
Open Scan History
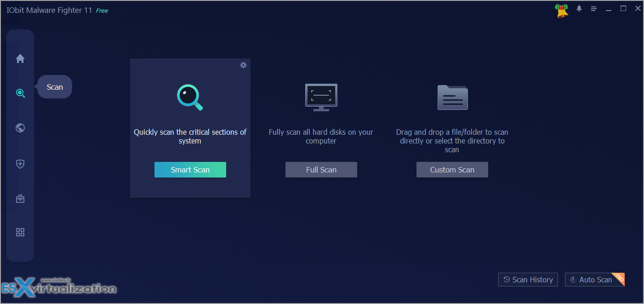528,280
